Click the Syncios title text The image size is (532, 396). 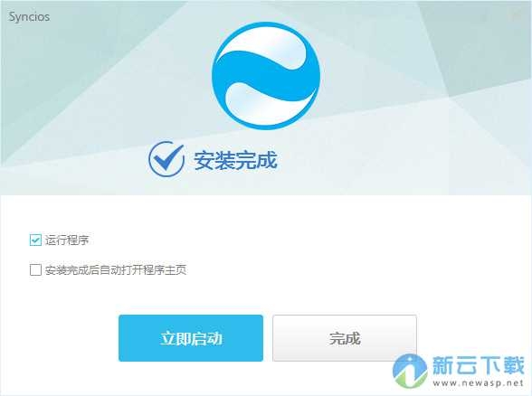pos(29,16)
